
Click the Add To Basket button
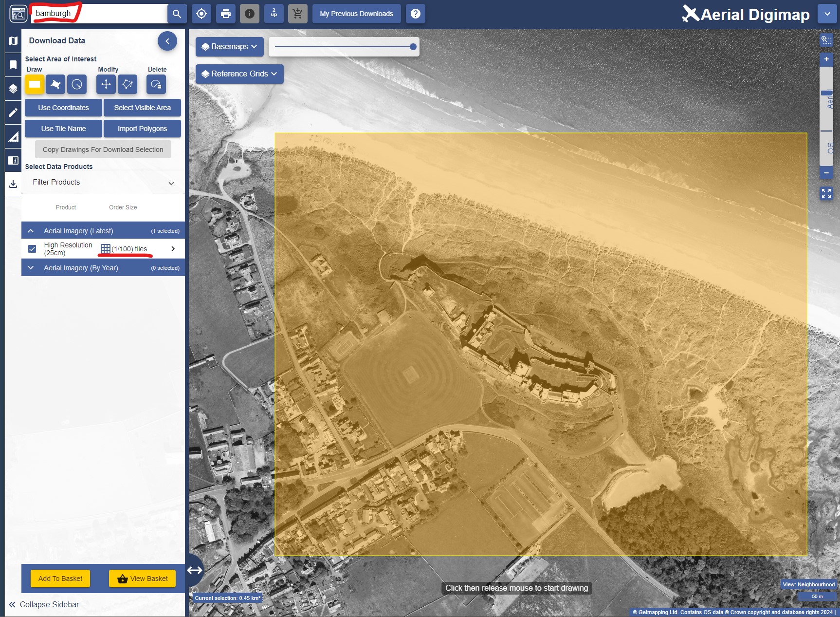[x=60, y=579]
